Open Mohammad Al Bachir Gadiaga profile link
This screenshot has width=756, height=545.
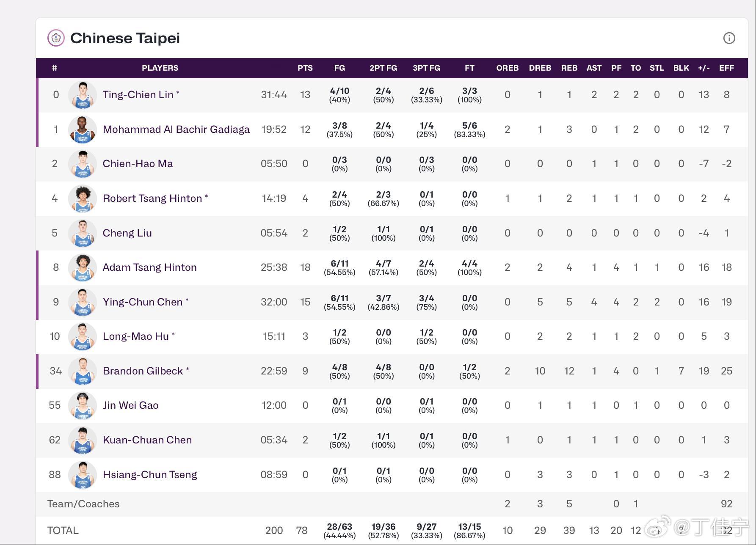click(x=176, y=129)
